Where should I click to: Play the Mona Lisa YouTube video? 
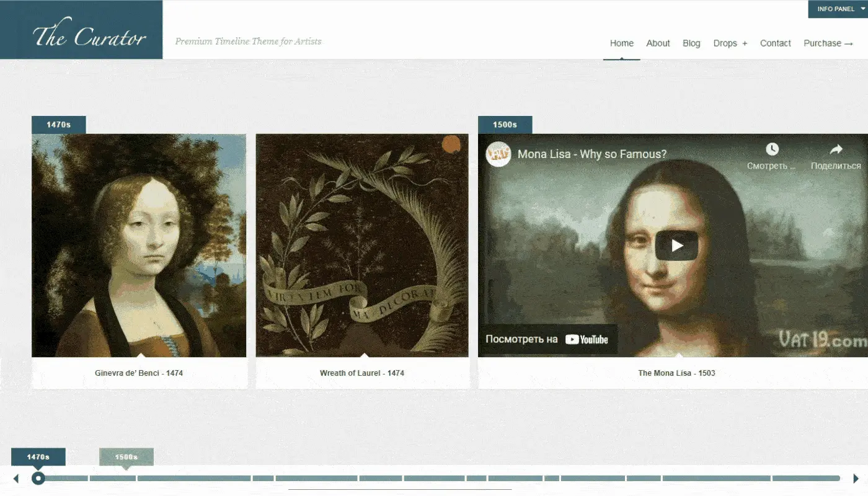coord(678,244)
